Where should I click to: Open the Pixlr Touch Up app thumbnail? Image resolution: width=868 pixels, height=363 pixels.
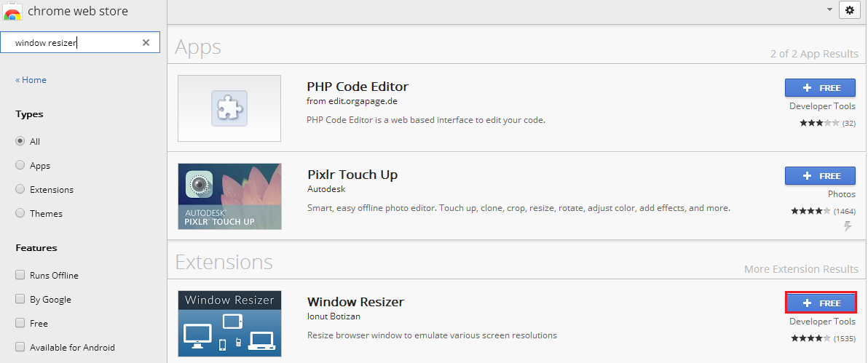pos(229,196)
